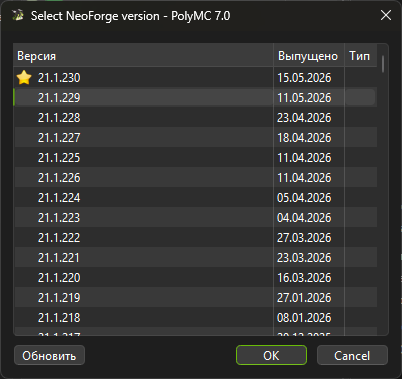Choose version 21.1.227 from the list

point(195,137)
